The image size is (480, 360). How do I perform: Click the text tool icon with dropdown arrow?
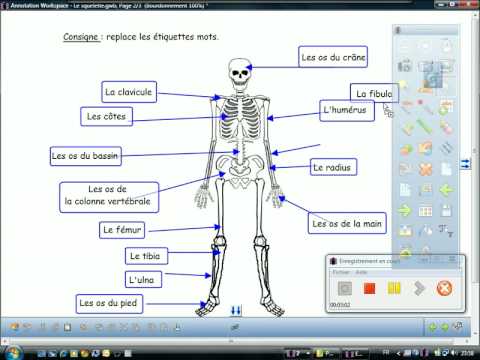[446, 231]
